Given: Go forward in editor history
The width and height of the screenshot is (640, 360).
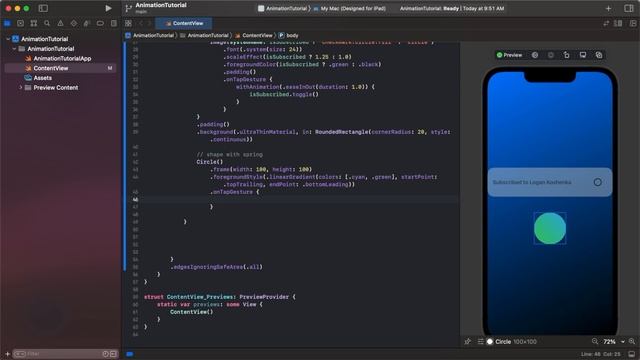Looking at the screenshot, I should click(x=149, y=23).
